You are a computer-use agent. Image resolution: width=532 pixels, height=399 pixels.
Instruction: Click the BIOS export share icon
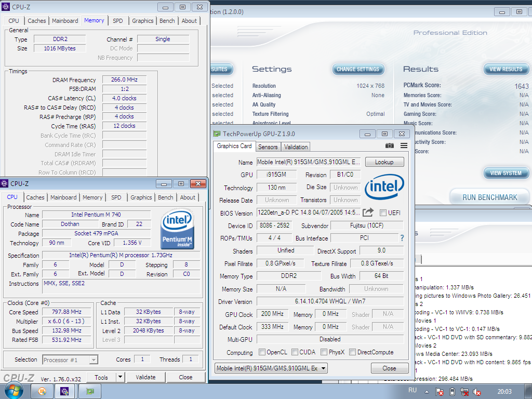[x=368, y=212]
